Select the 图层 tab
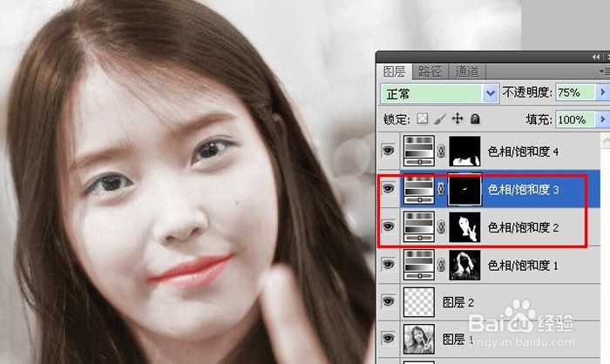The image size is (610, 364). (x=394, y=71)
